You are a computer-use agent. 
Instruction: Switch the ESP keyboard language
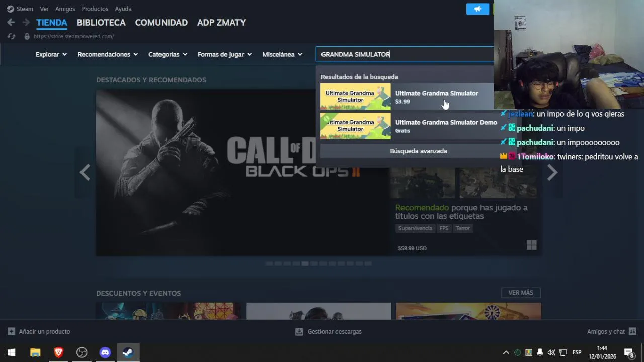pyautogui.click(x=577, y=352)
